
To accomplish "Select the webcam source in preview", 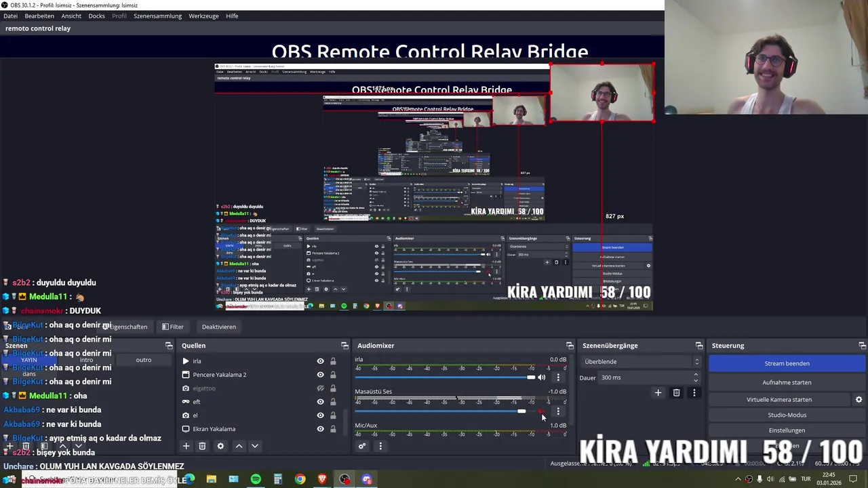I will coord(602,93).
